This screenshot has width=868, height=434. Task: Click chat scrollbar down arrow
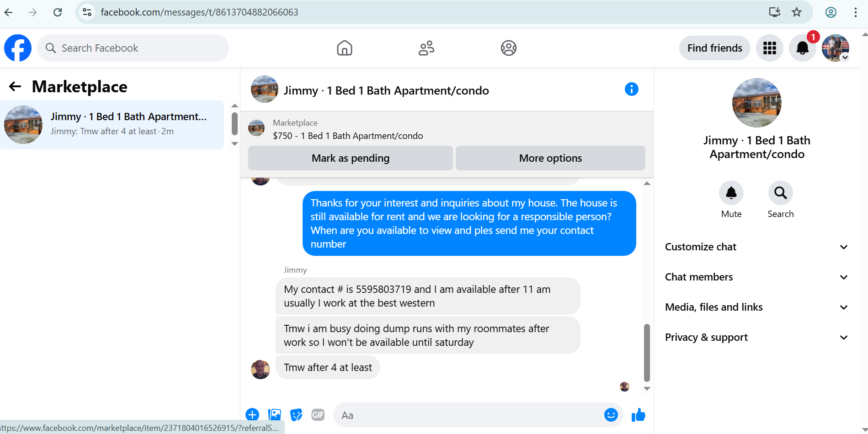(647, 389)
